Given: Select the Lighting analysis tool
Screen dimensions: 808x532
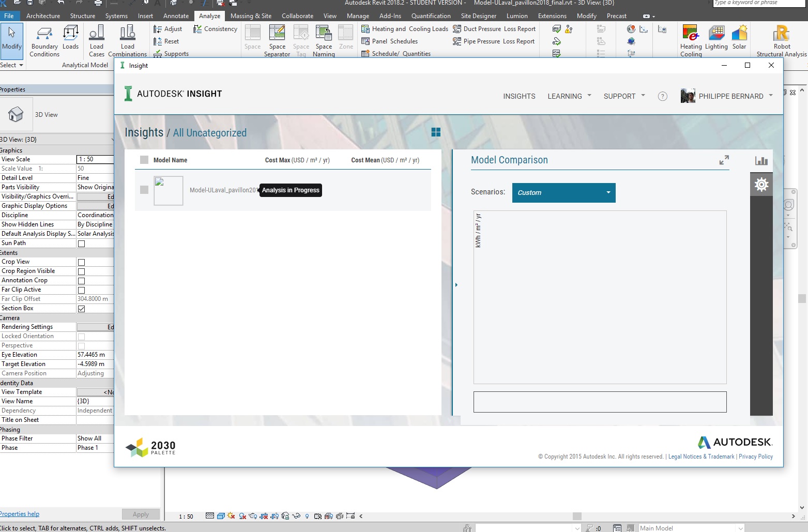Looking at the screenshot, I should 716,40.
